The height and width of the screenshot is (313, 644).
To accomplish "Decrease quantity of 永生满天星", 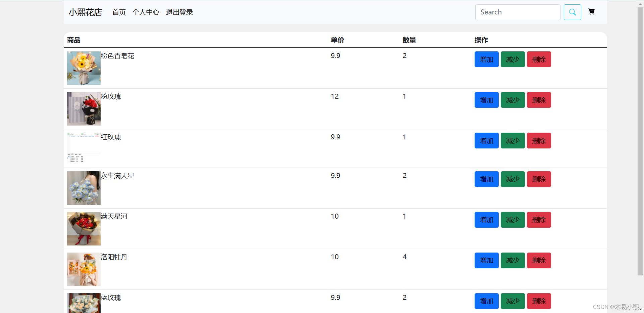I will pos(513,179).
